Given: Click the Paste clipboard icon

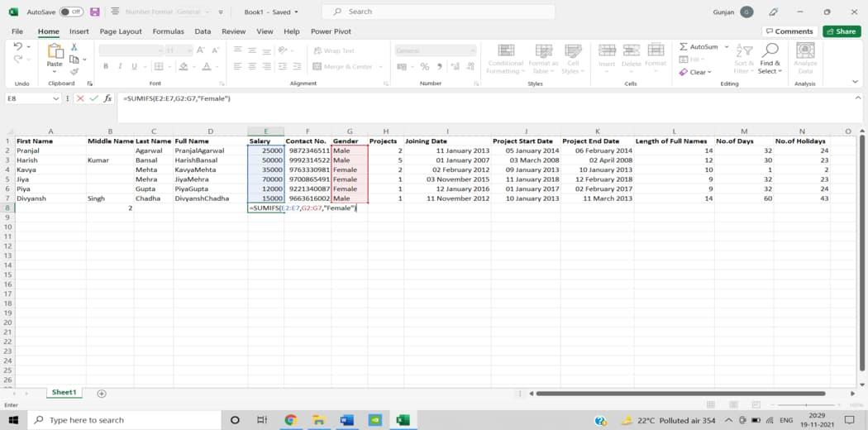Looking at the screenshot, I should (x=55, y=52).
